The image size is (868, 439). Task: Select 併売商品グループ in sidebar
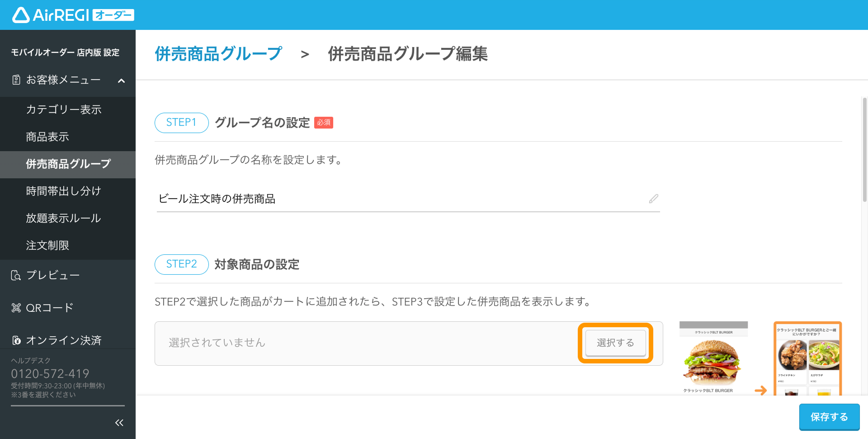(x=68, y=164)
